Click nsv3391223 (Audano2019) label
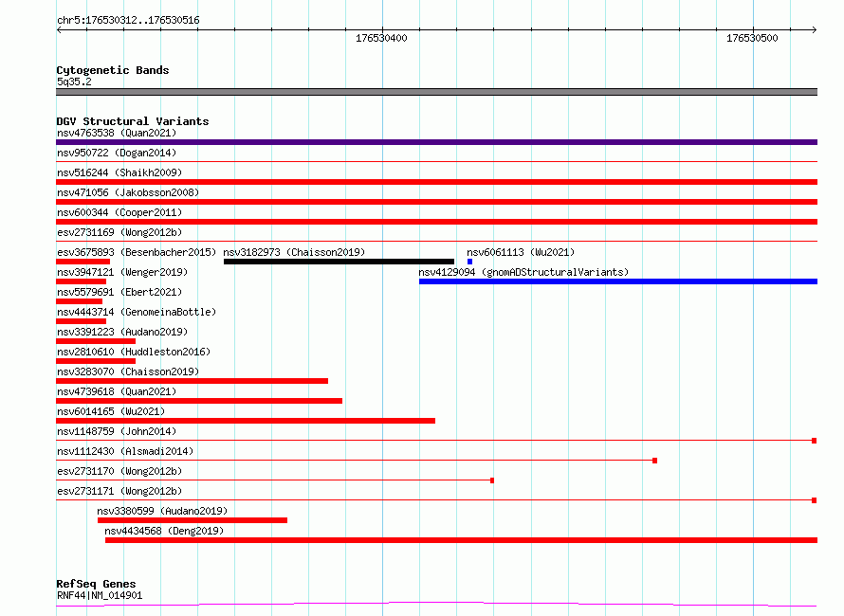 tap(122, 332)
